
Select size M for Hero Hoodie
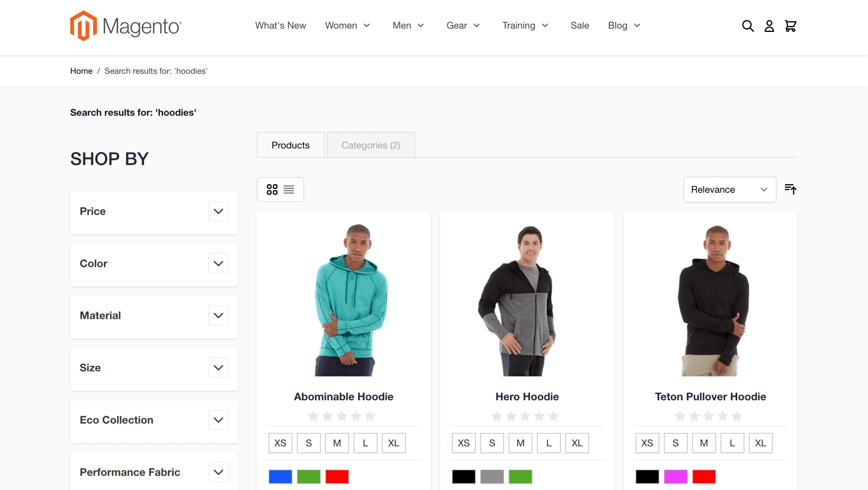(x=520, y=443)
